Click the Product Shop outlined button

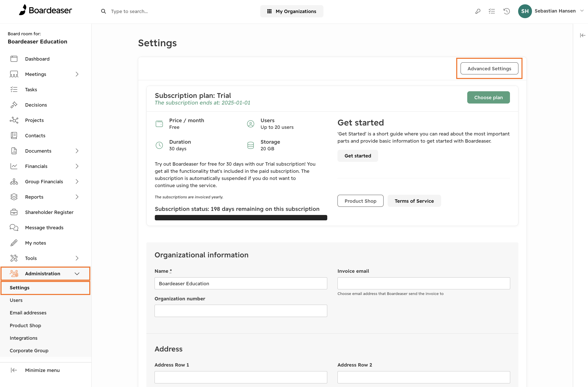point(360,201)
